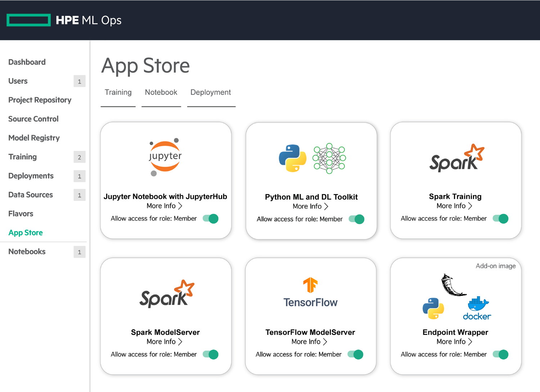Image resolution: width=540 pixels, height=392 pixels.
Task: Click More Info text on Python Toolkit card
Action: tap(307, 207)
